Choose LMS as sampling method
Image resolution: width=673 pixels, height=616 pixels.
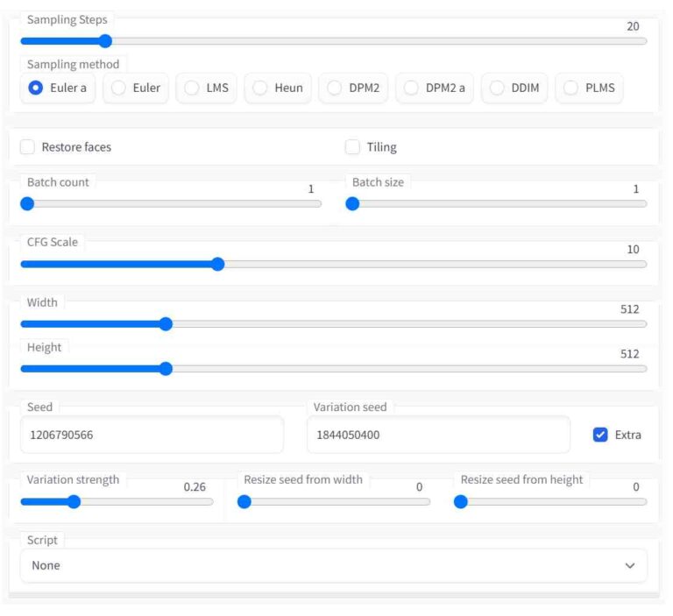(x=191, y=88)
